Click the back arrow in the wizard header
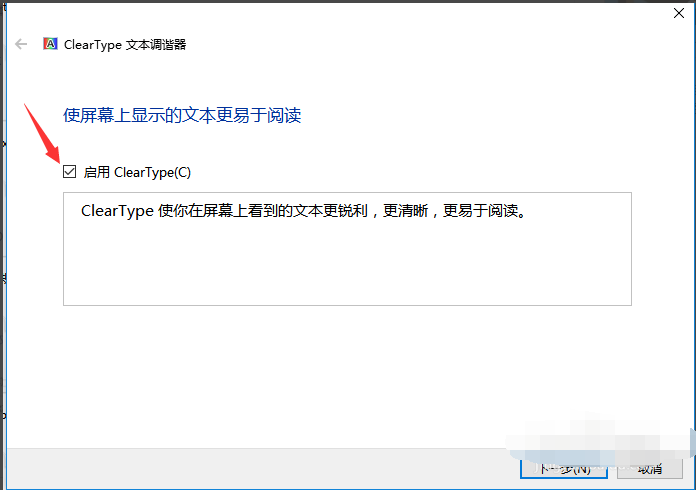This screenshot has width=696, height=490. coord(21,44)
